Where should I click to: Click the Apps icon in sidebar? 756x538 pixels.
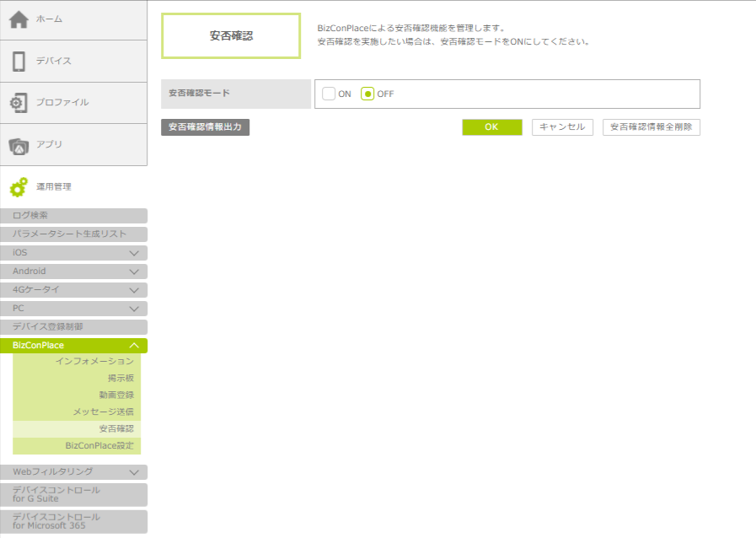pyautogui.click(x=19, y=145)
